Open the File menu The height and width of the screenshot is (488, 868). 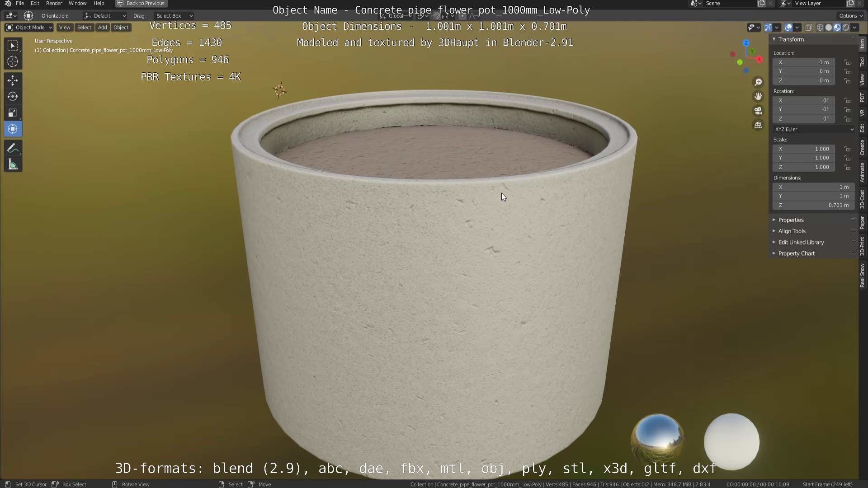click(x=20, y=3)
